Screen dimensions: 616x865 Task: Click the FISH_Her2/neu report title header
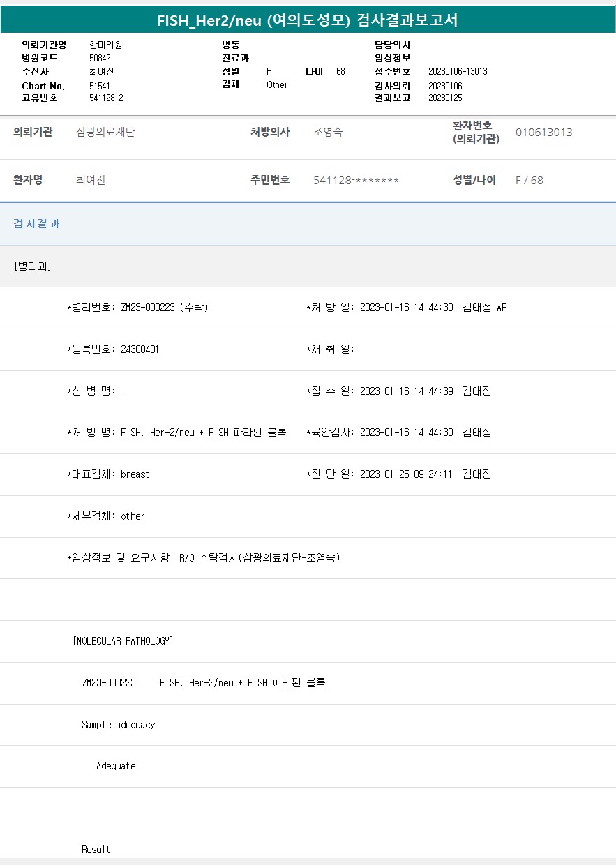pos(308,20)
